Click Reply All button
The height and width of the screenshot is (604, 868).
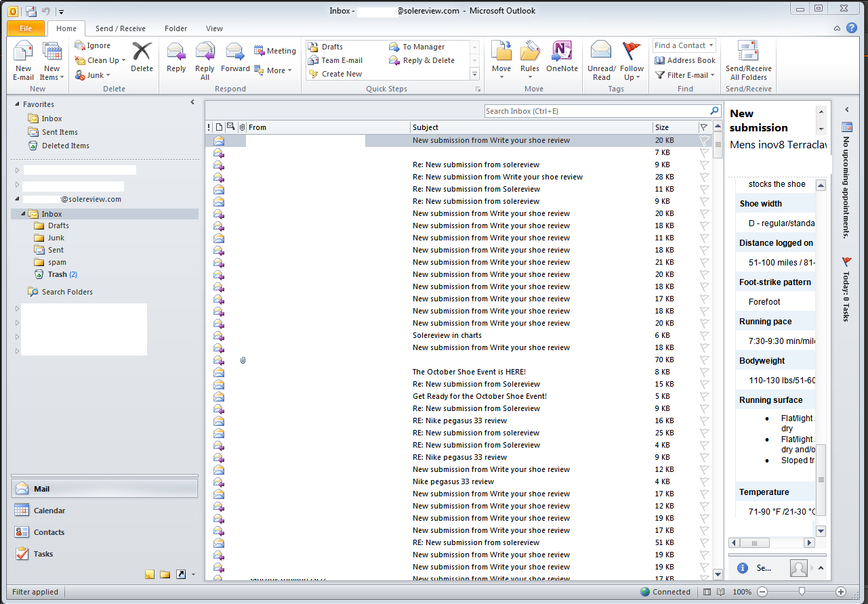(205, 62)
